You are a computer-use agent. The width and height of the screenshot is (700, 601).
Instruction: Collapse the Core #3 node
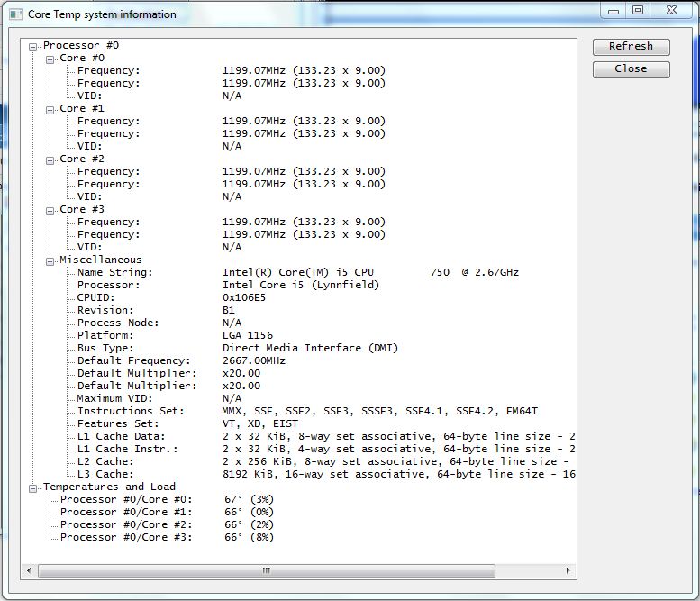click(50, 211)
